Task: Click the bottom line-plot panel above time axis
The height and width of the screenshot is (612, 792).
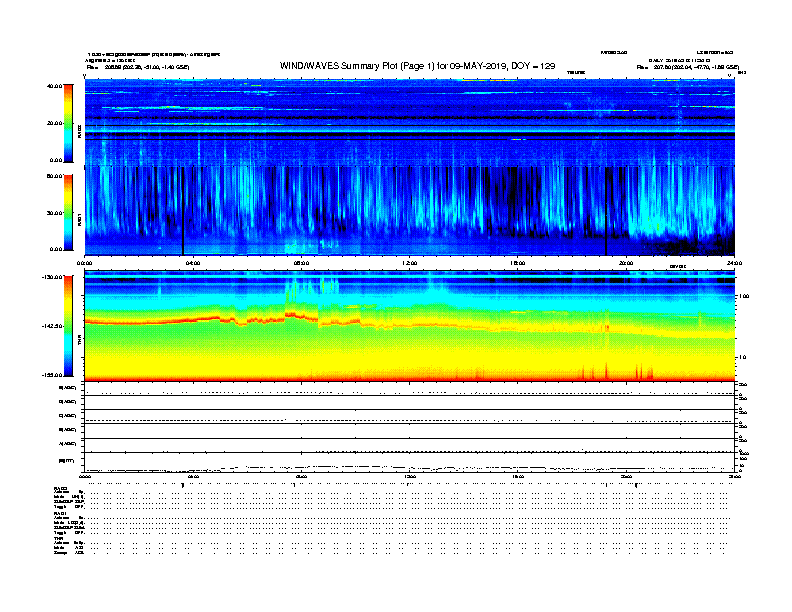Action: pyautogui.click(x=410, y=462)
